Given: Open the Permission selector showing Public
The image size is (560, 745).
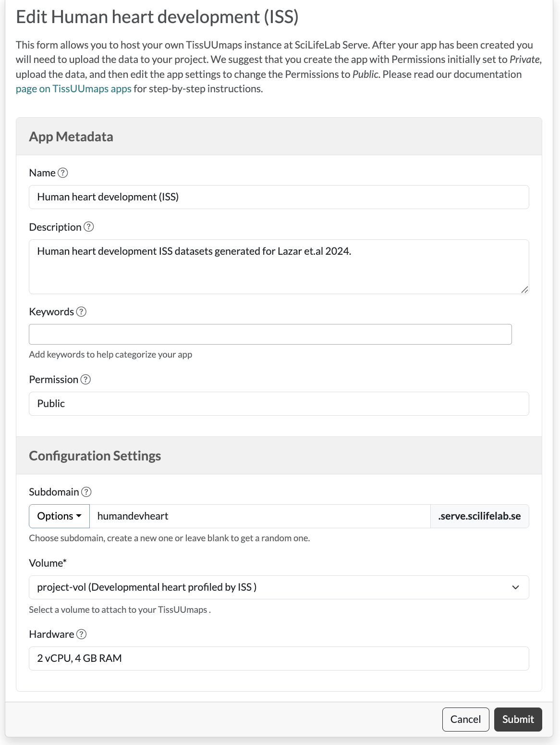Looking at the screenshot, I should 279,404.
